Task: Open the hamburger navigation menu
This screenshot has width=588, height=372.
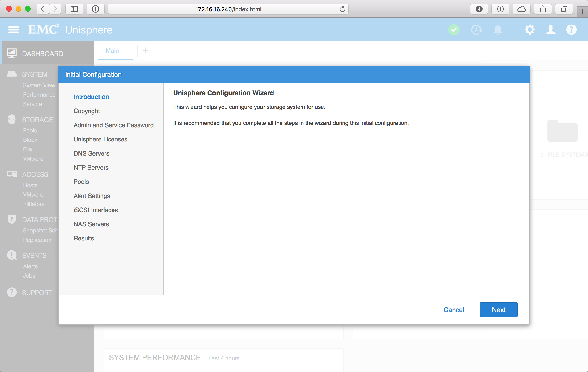Action: pyautogui.click(x=13, y=30)
